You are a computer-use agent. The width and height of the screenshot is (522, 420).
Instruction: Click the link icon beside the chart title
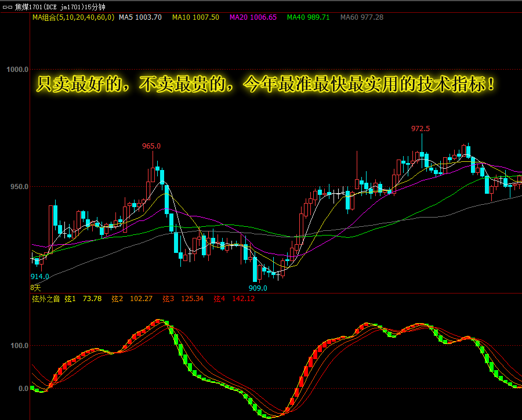[x=8, y=7]
